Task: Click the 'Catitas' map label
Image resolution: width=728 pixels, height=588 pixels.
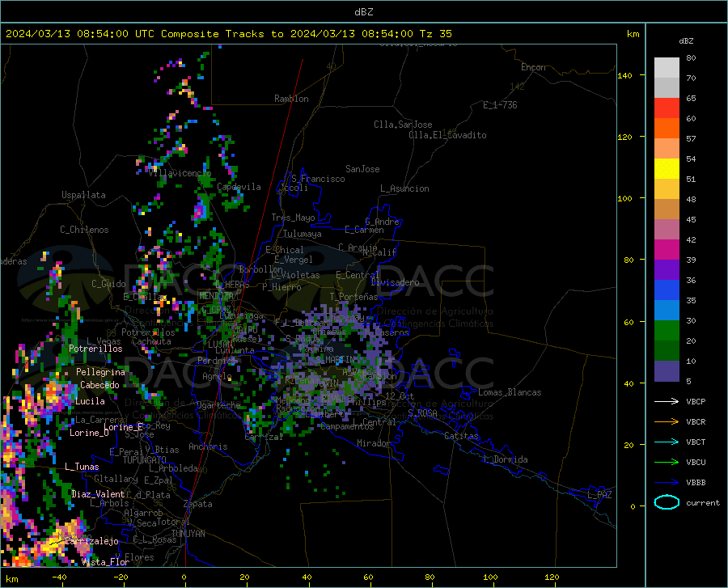Action: point(462,436)
